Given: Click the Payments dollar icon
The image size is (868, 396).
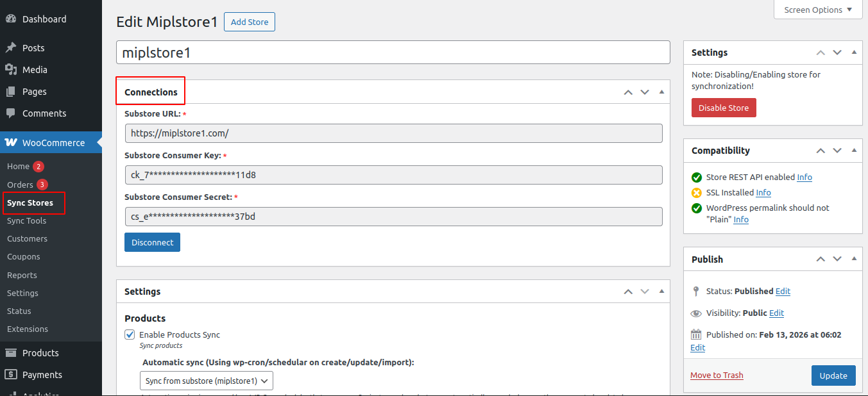Looking at the screenshot, I should point(11,375).
